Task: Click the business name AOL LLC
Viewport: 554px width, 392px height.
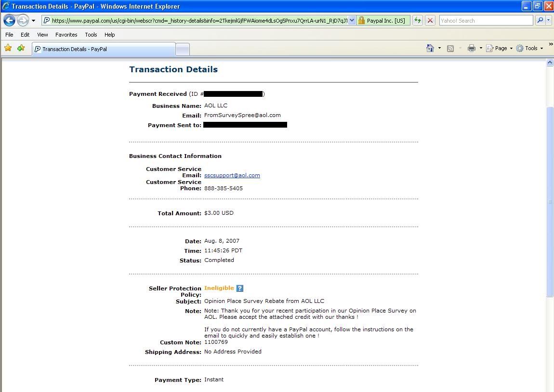Action: pyautogui.click(x=216, y=105)
